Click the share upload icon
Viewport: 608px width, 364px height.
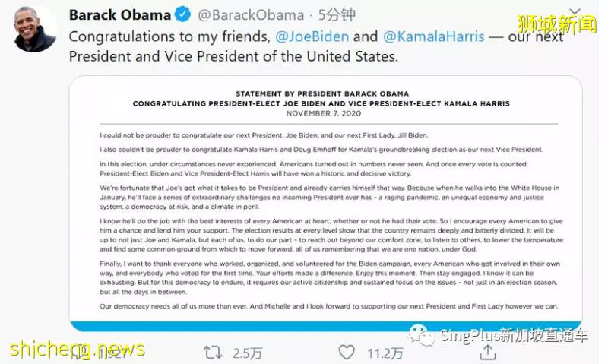pos(488,353)
